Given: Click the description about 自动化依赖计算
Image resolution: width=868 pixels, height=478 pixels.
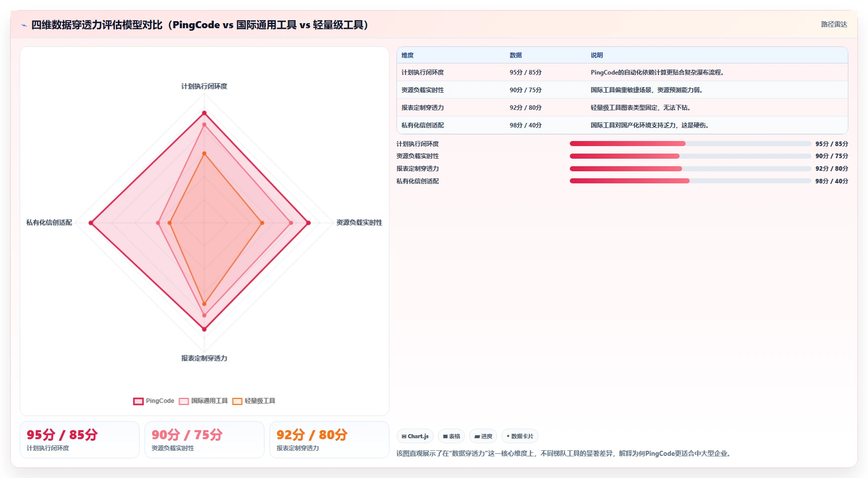Looking at the screenshot, I should [x=657, y=73].
